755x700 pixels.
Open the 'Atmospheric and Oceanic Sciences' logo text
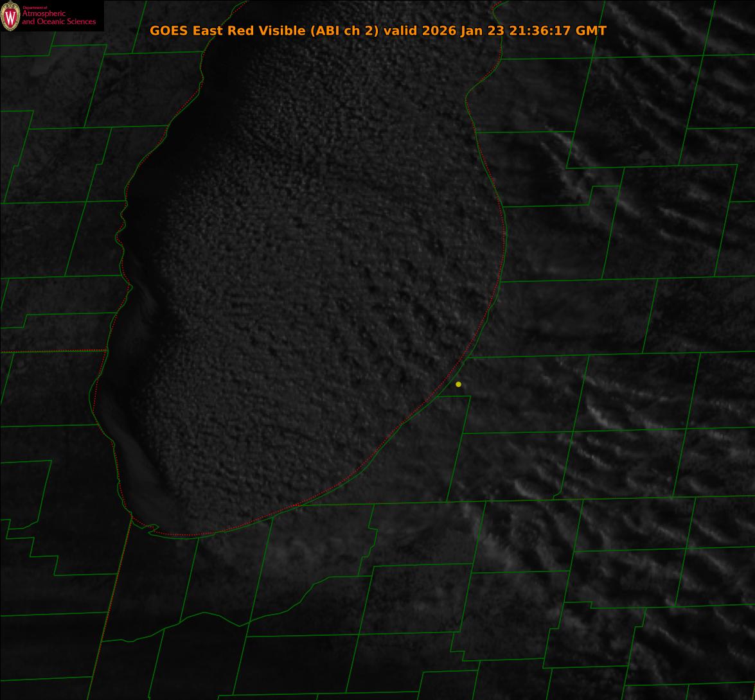58,18
